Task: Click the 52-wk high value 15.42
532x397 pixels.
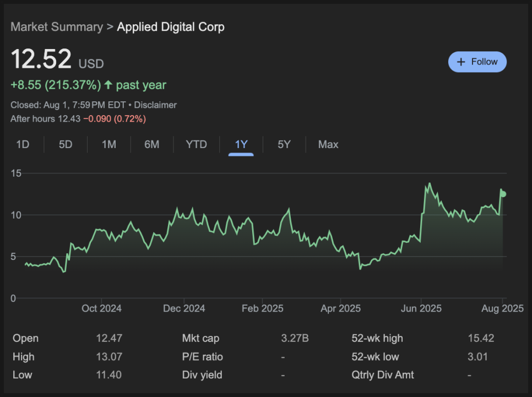Action: point(481,338)
